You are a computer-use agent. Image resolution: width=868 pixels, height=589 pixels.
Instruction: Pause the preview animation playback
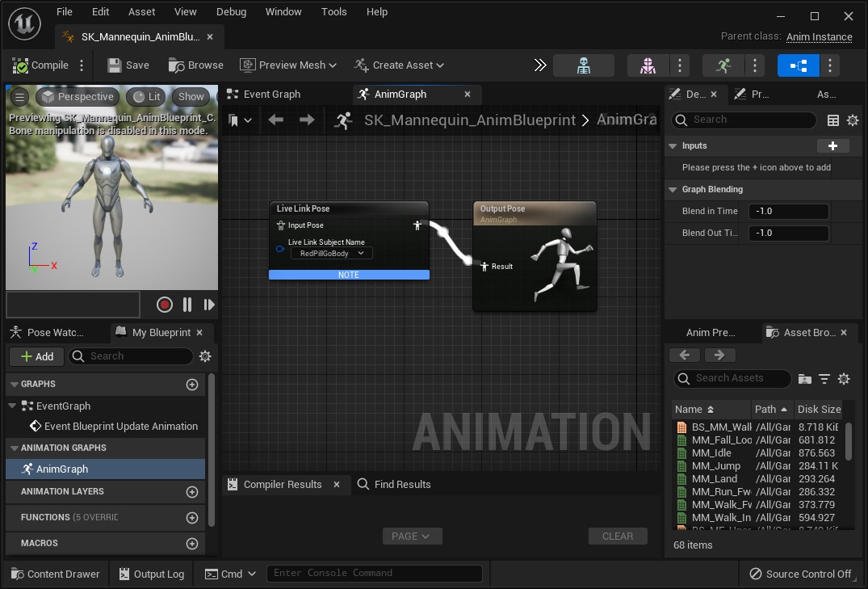[x=187, y=305]
